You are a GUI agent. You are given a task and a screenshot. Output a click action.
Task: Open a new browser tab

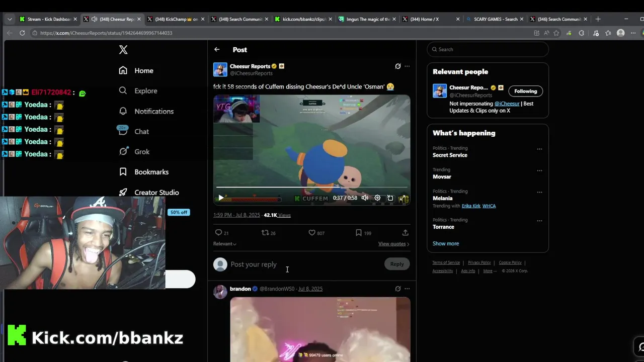598,19
